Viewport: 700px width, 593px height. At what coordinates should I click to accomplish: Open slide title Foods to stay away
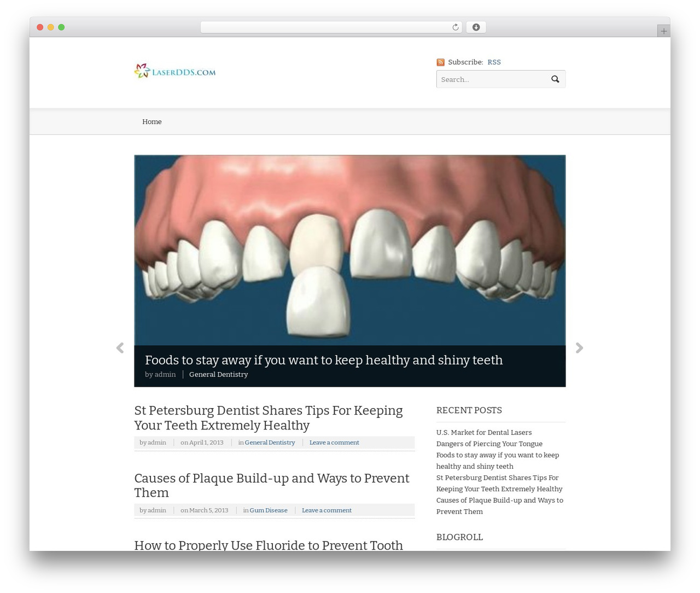point(324,360)
